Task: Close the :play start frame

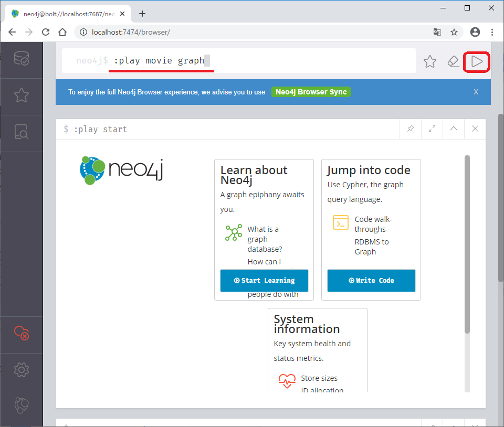Action: pos(475,129)
